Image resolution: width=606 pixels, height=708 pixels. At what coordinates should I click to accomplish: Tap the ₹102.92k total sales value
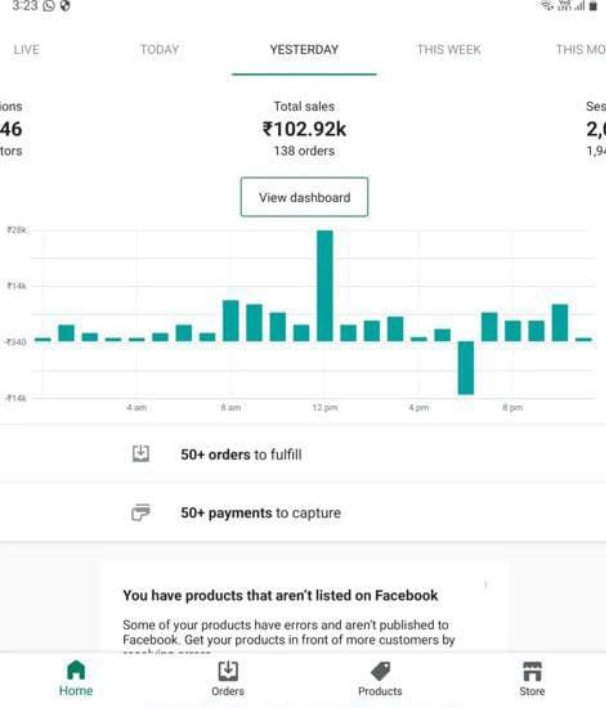(304, 129)
